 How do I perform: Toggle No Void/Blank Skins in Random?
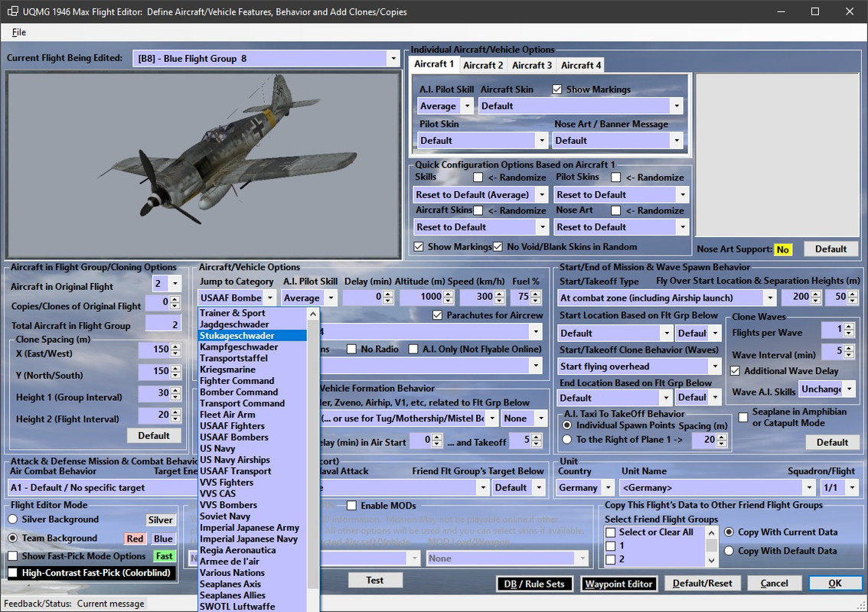(x=498, y=247)
